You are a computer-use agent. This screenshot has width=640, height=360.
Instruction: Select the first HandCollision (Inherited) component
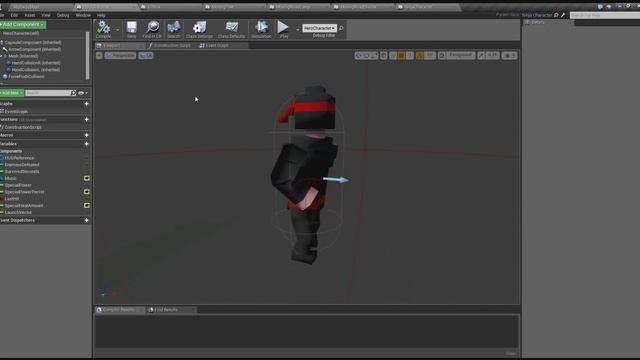36,63
